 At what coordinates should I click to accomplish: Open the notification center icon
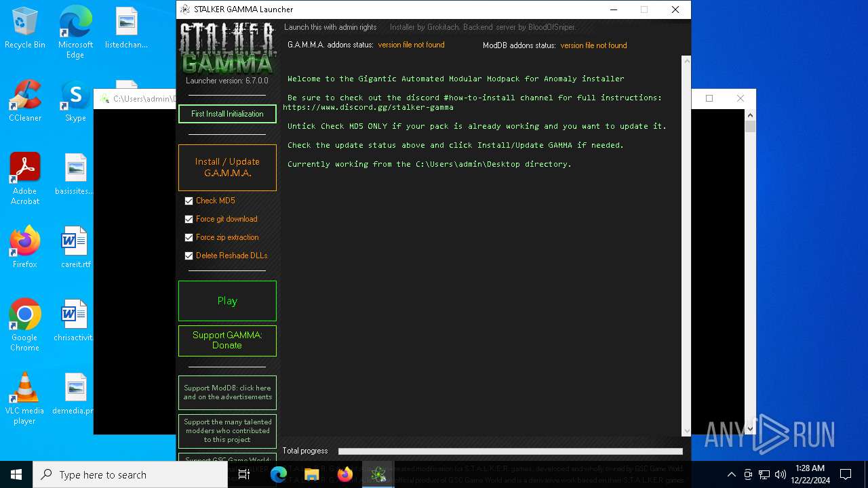pos(846,474)
